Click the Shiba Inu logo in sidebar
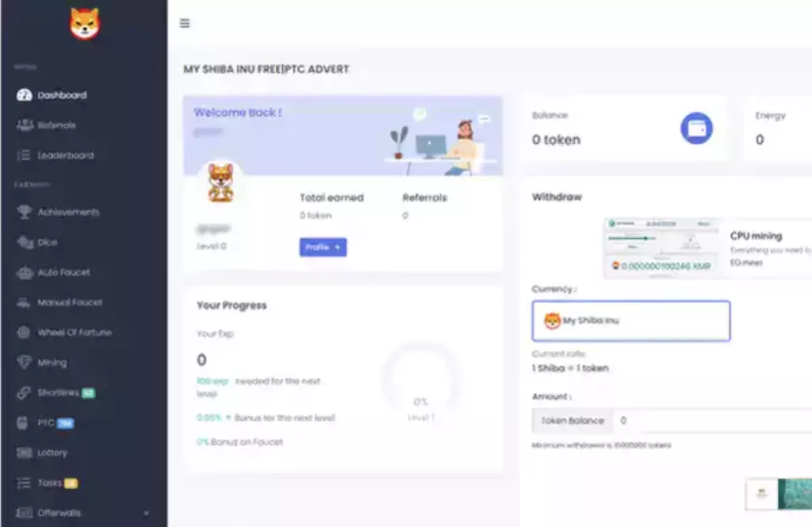 (x=84, y=24)
